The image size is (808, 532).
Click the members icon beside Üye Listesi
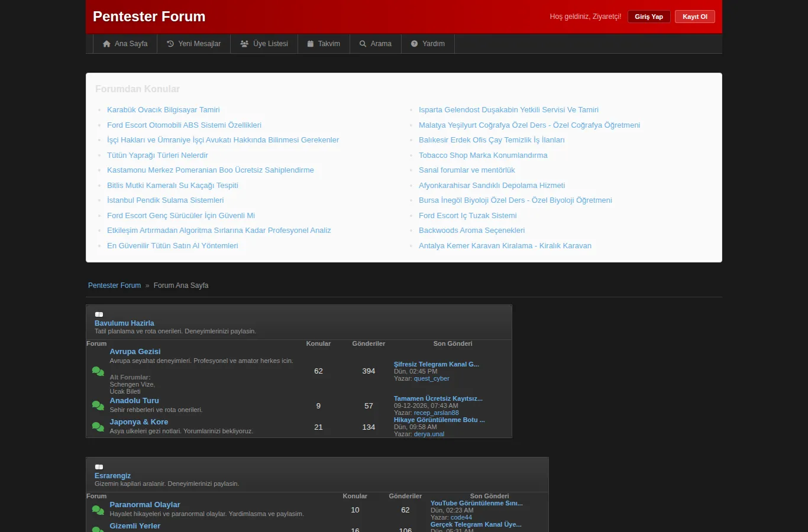[244, 44]
